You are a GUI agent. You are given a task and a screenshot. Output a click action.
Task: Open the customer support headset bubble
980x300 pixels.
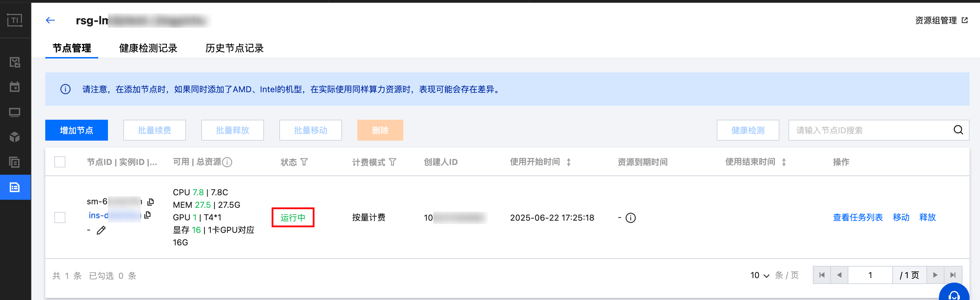(954, 293)
